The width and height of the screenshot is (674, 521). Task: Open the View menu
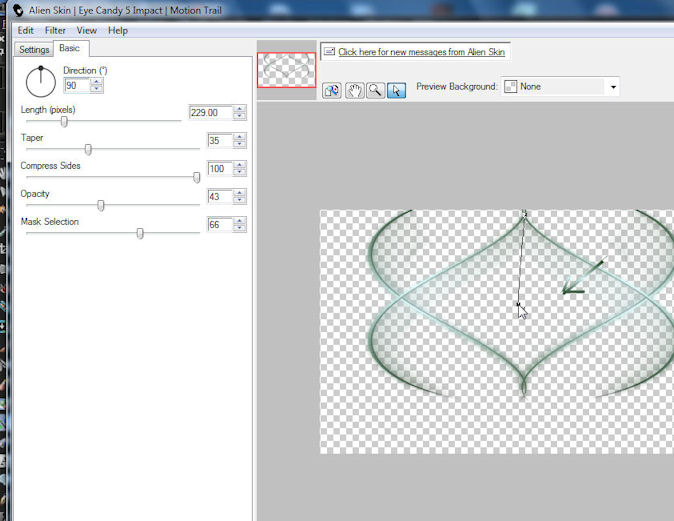pyautogui.click(x=86, y=31)
